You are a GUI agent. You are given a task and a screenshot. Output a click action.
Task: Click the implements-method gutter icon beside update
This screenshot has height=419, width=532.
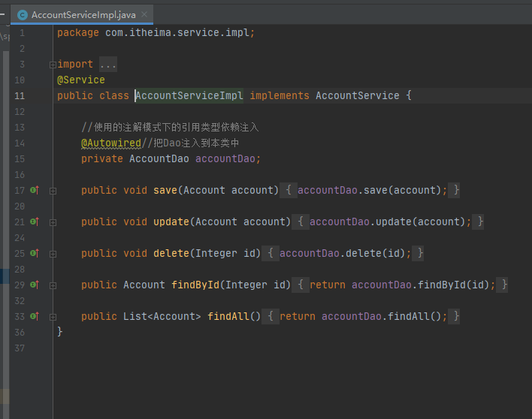(x=34, y=222)
